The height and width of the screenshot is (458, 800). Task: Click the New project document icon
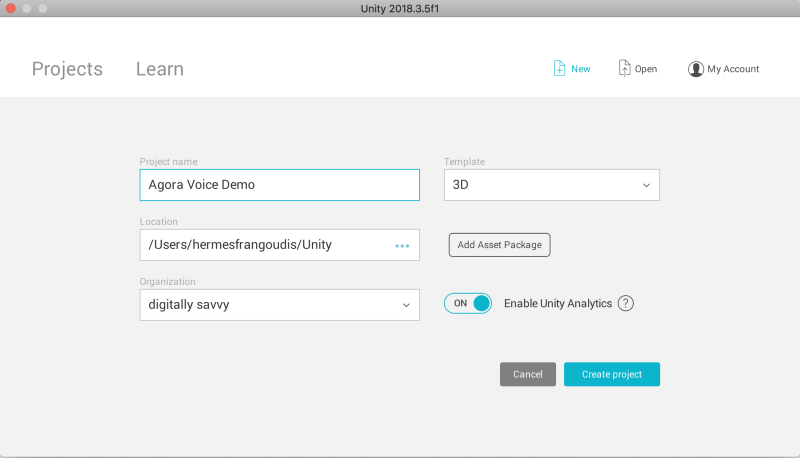coord(559,68)
